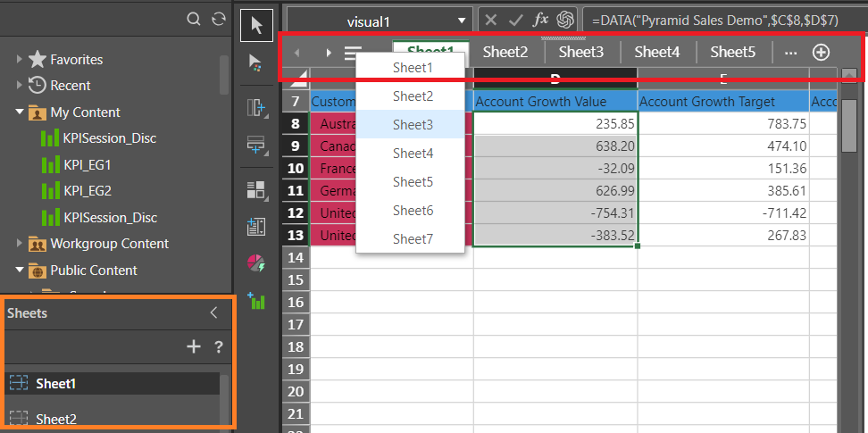The width and height of the screenshot is (868, 433).
Task: Click the fx insert function icon
Action: (x=541, y=20)
